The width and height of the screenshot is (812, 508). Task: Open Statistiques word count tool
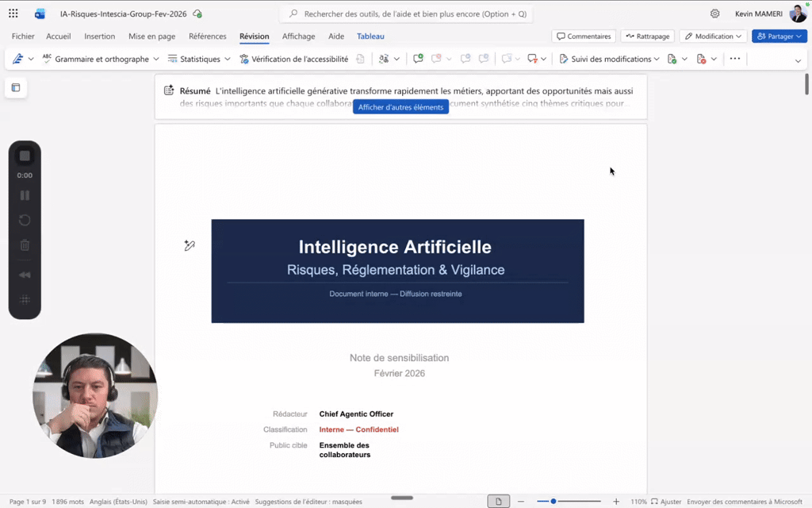pyautogui.click(x=194, y=59)
